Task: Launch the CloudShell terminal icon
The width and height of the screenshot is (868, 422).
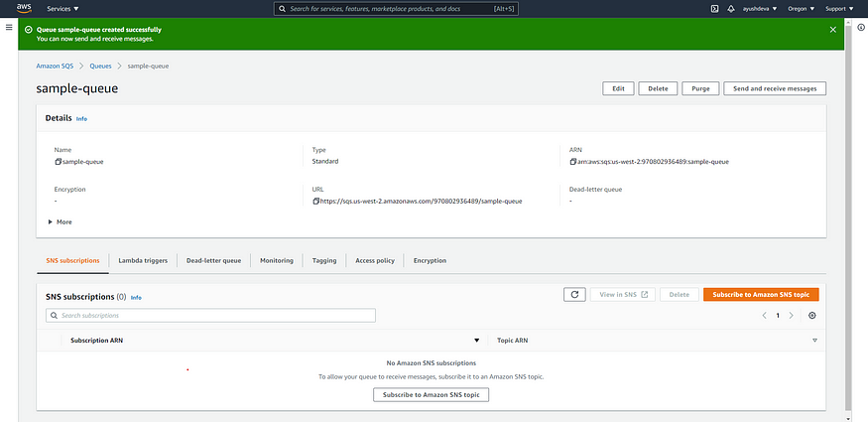Action: 714,9
